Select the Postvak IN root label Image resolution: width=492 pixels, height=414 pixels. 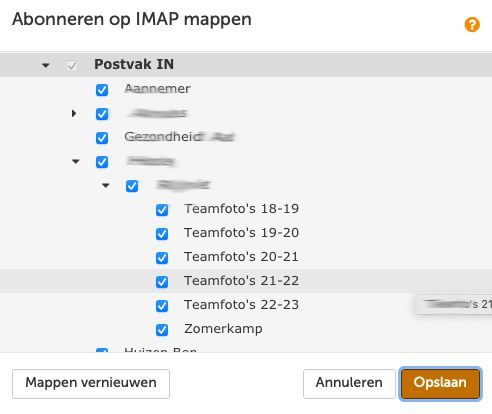[134, 64]
